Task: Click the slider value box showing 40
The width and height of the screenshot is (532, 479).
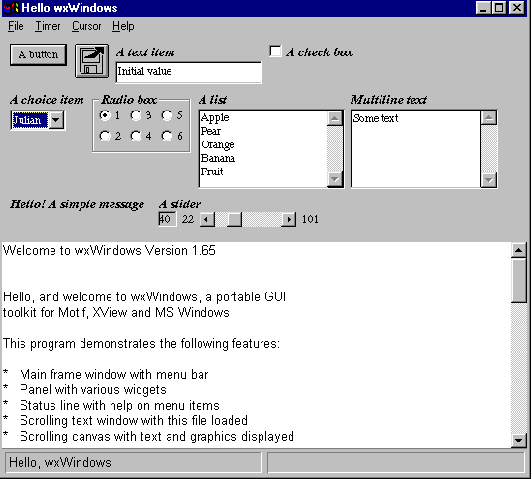Action: pos(167,219)
